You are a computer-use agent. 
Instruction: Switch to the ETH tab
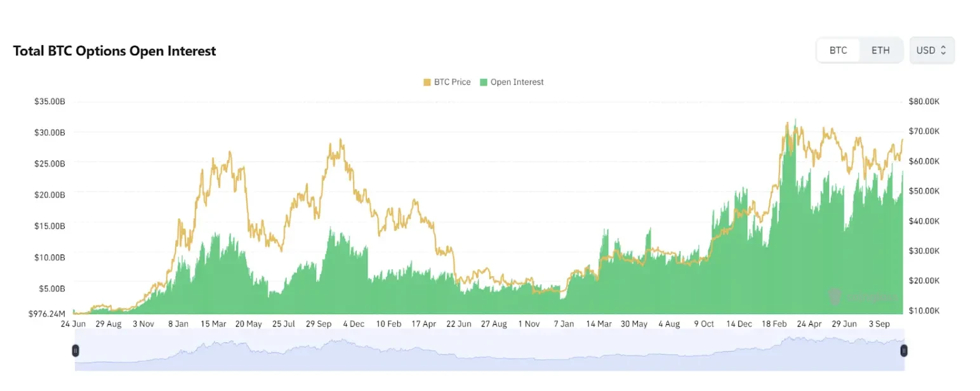click(x=880, y=50)
